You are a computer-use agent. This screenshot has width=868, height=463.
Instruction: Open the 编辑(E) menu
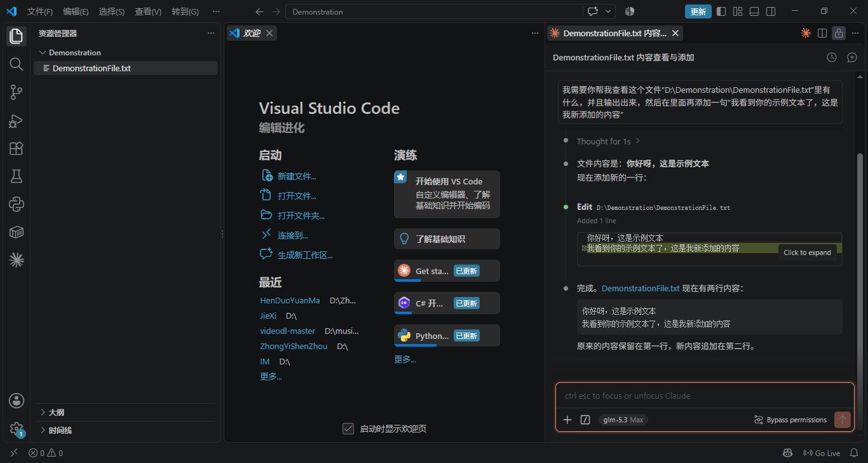pyautogui.click(x=76, y=11)
